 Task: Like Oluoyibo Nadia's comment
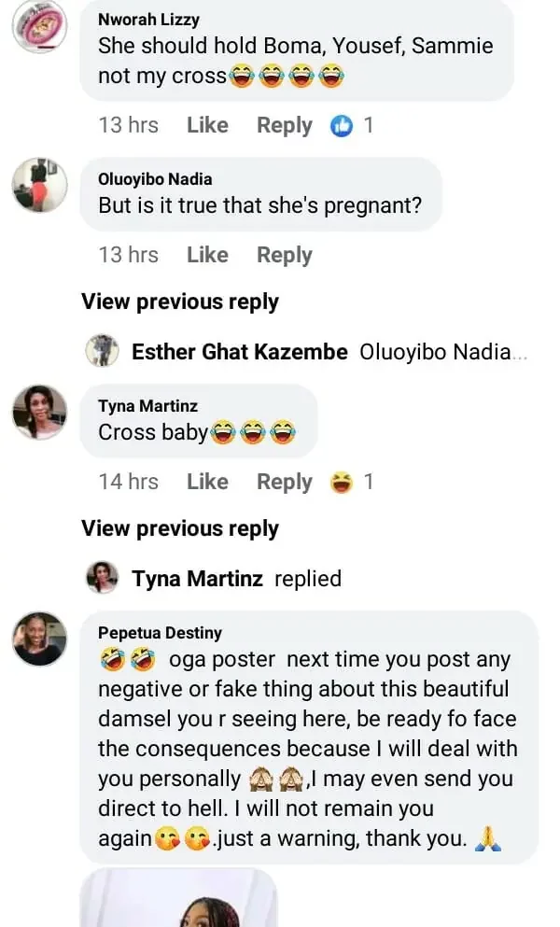tap(207, 255)
